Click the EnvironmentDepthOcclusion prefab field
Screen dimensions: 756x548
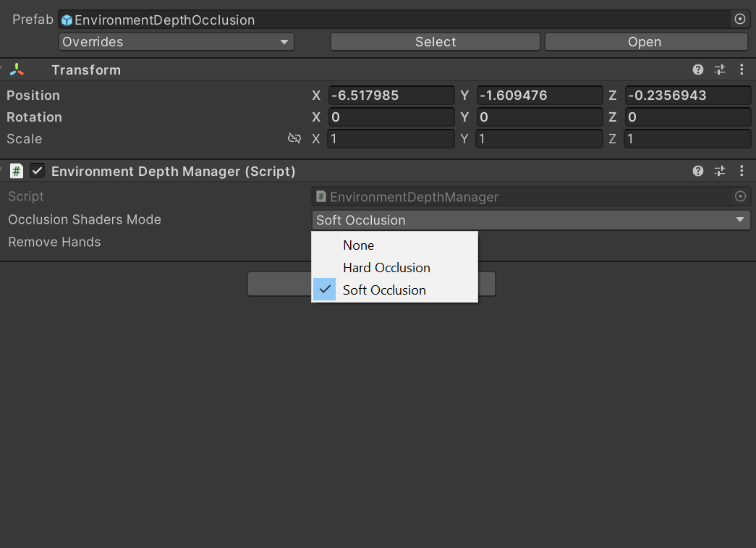click(x=404, y=20)
